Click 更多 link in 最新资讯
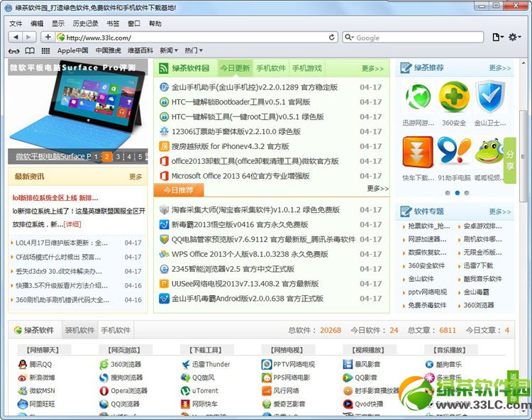 pyautogui.click(x=135, y=177)
